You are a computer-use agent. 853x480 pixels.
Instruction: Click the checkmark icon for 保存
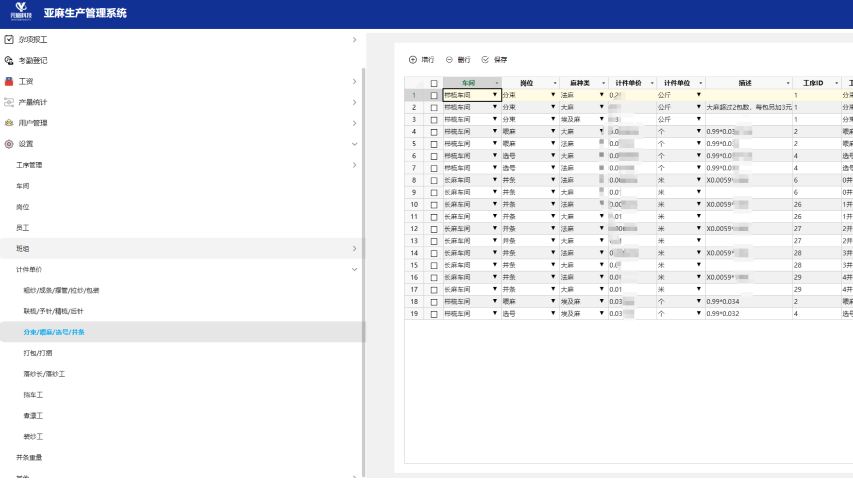click(x=485, y=60)
